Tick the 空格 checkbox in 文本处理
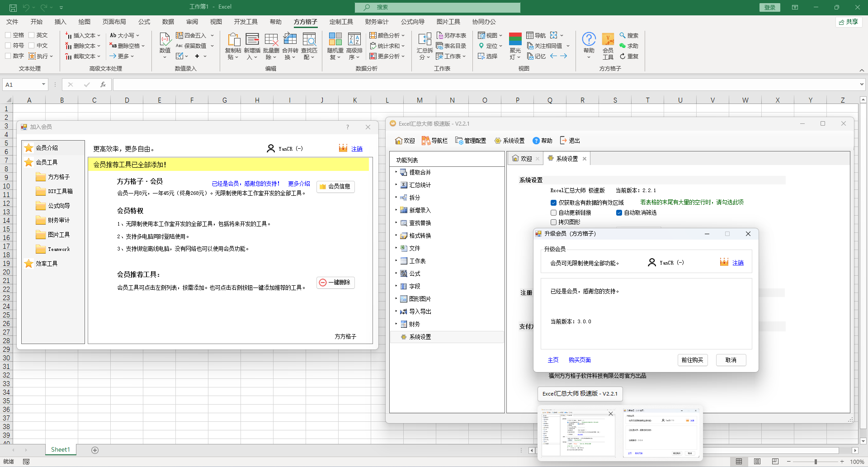 (8, 35)
